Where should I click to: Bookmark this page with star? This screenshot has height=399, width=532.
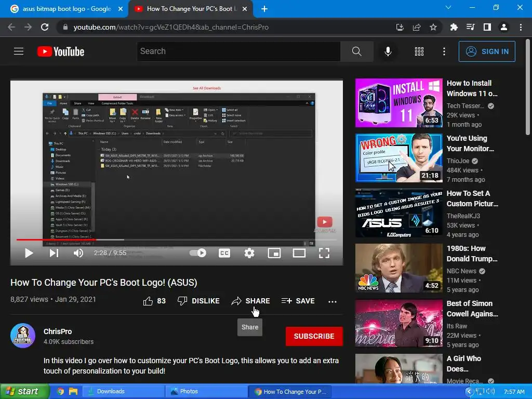pyautogui.click(x=433, y=27)
